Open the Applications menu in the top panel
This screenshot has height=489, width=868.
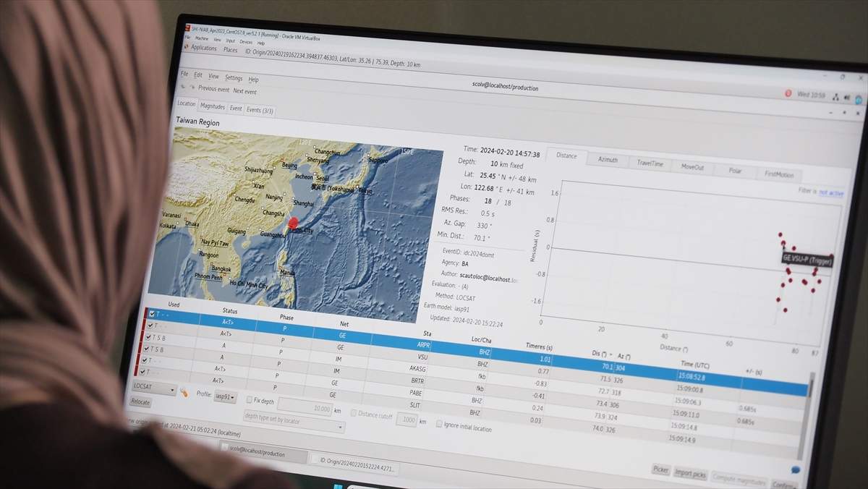point(204,48)
